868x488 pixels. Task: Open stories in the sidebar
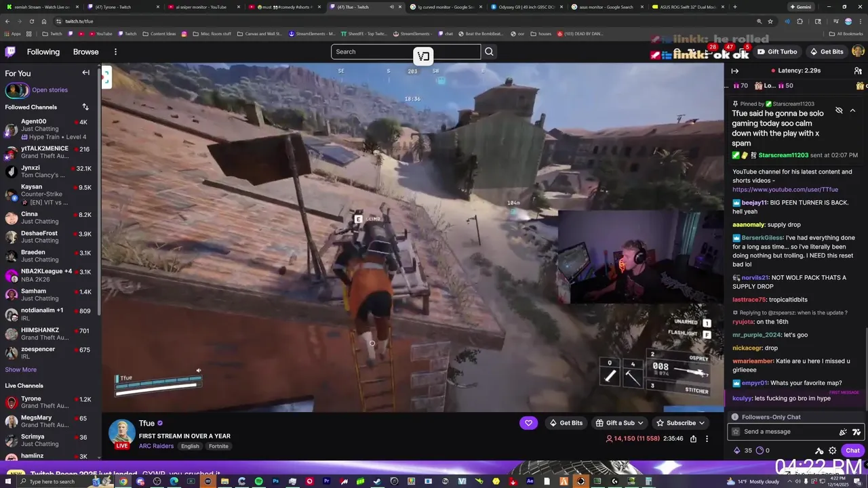click(x=37, y=89)
